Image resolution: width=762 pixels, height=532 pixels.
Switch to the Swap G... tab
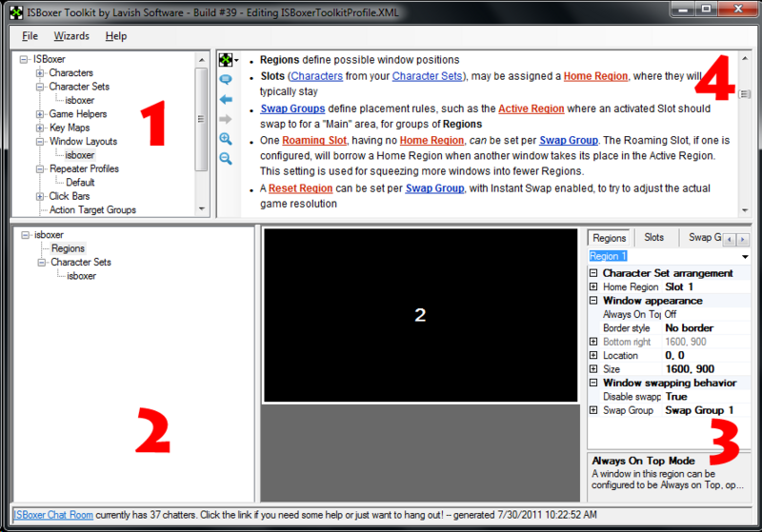coord(704,237)
